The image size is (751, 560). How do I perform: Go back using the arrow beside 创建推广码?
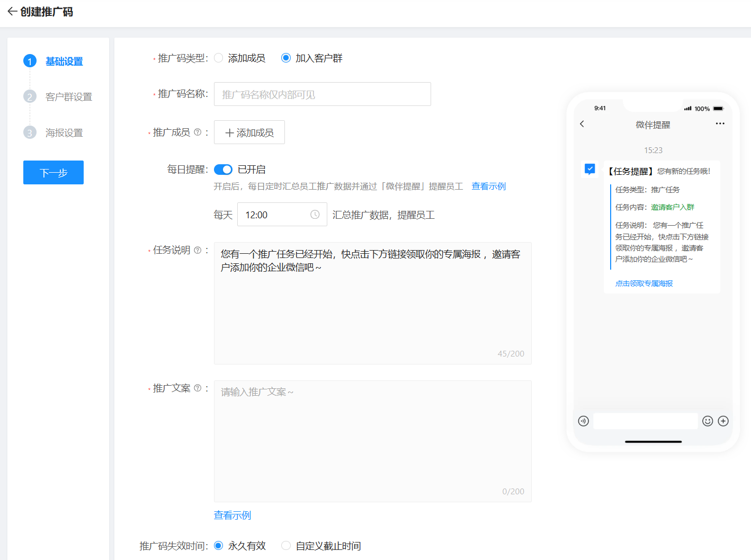[12, 12]
